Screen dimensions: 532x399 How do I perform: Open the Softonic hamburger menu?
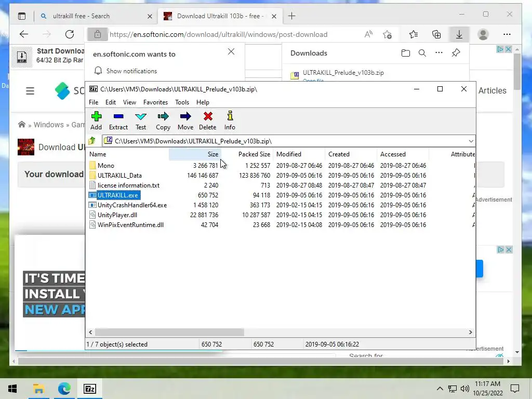tap(30, 91)
